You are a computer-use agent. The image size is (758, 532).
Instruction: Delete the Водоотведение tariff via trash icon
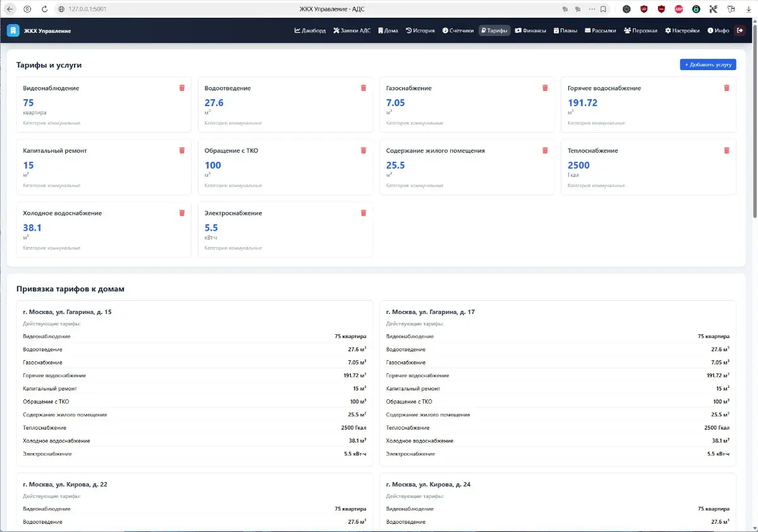pos(364,88)
